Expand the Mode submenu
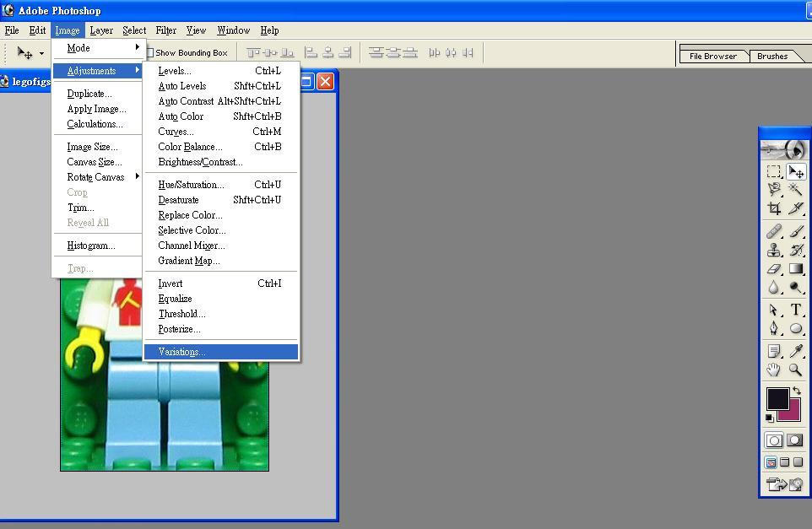812x529 pixels. [x=97, y=48]
